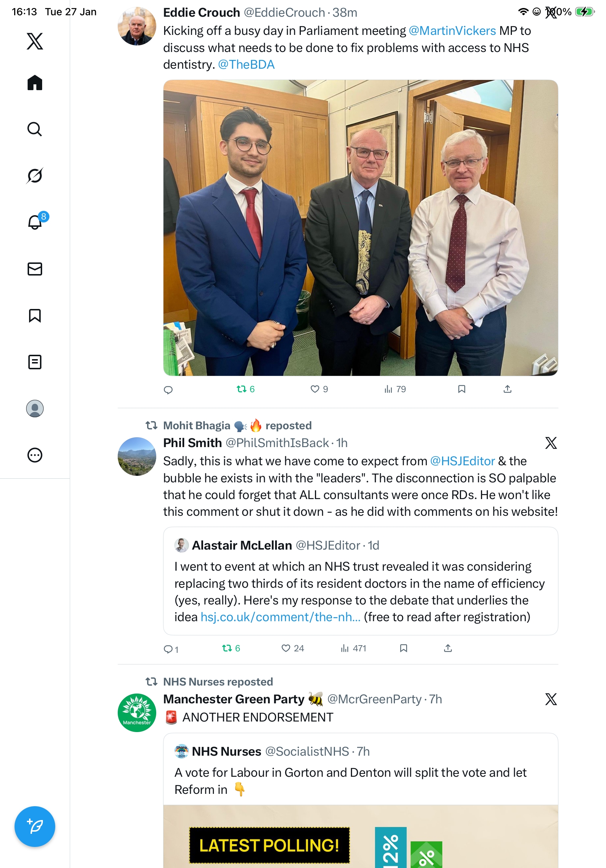Reply to Phil Smith's post

point(170,649)
